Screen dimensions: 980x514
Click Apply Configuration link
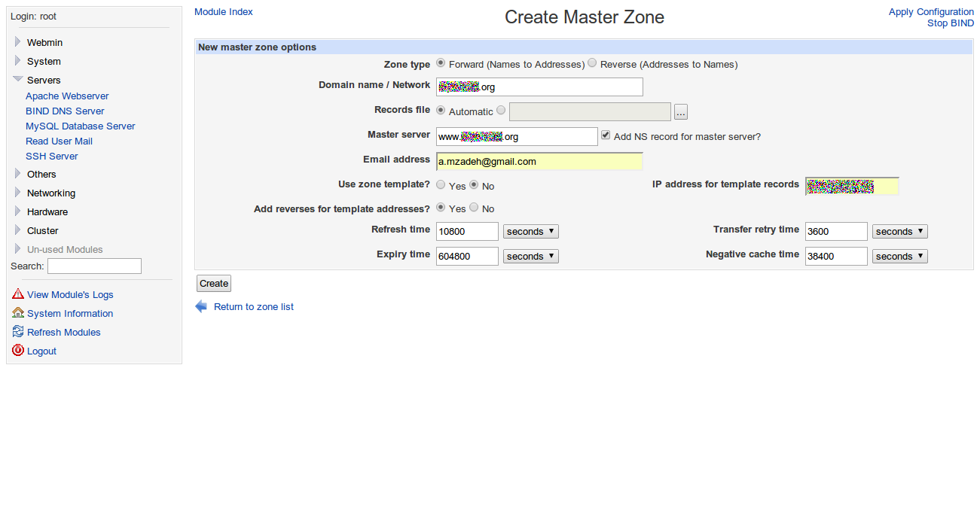coord(931,11)
